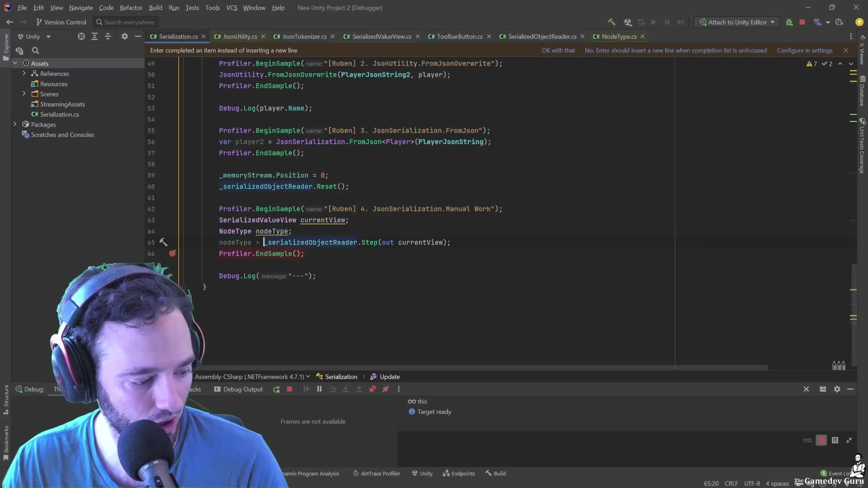Expand the Packages node
The width and height of the screenshot is (868, 488).
[x=15, y=124]
